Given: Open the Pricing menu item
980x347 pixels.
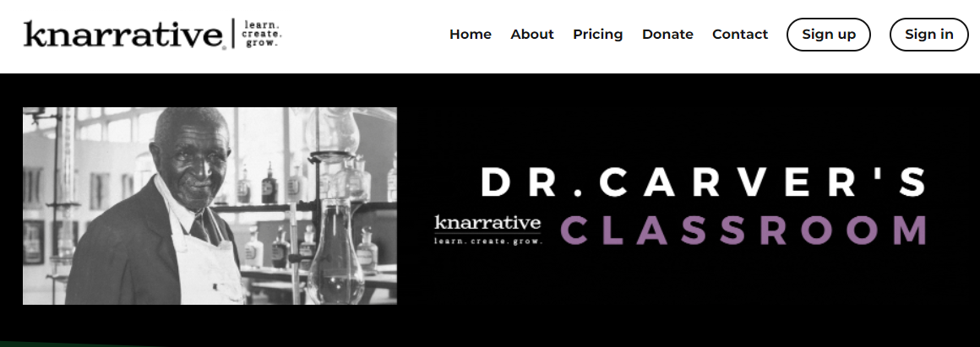Looking at the screenshot, I should (597, 35).
